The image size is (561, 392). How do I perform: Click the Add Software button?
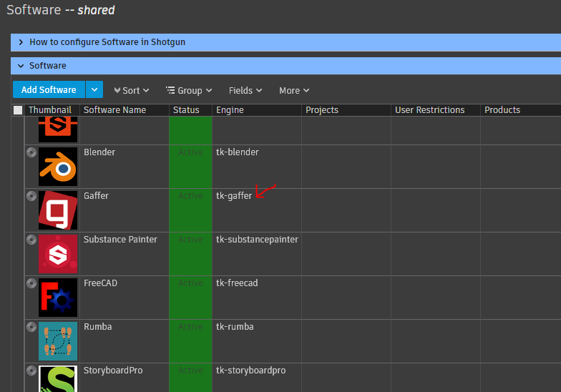tap(49, 89)
